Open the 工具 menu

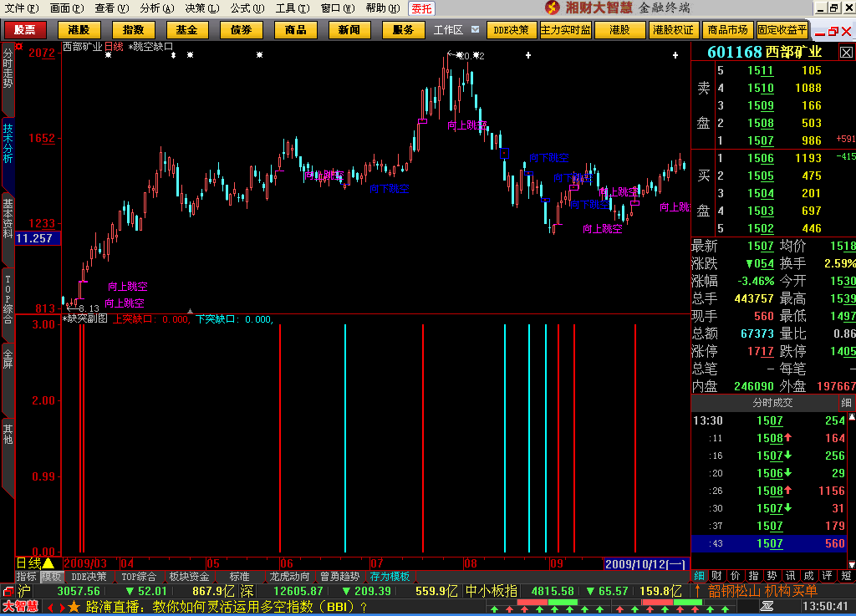coord(293,8)
